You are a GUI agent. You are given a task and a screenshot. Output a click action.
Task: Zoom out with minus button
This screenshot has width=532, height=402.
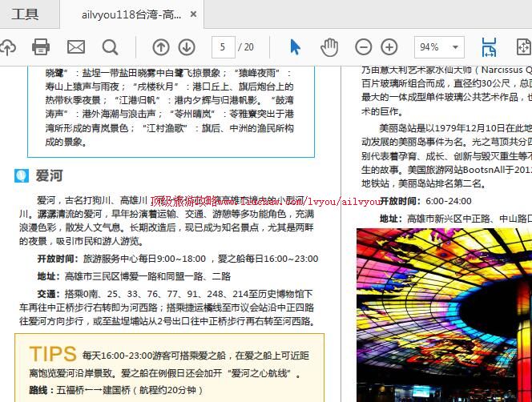click(x=364, y=47)
